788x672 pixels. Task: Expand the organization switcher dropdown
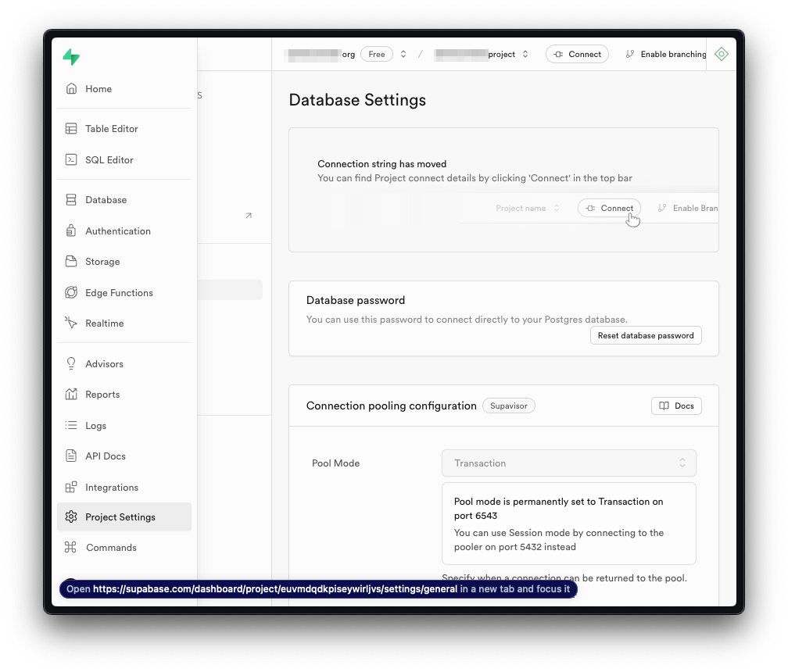(403, 54)
